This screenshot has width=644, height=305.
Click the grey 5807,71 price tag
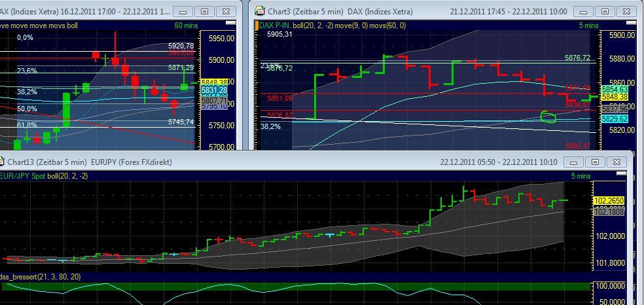click(x=214, y=100)
